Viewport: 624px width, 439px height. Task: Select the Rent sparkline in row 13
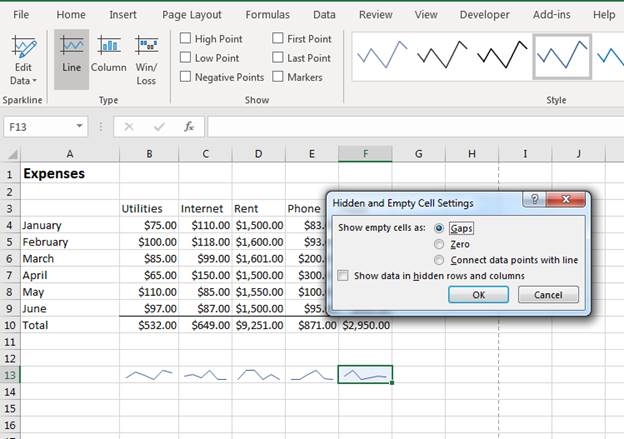pyautogui.click(x=259, y=375)
